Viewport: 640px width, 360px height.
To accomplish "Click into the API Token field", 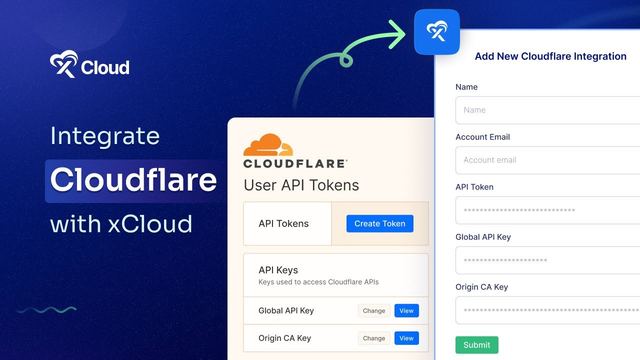I will click(548, 210).
